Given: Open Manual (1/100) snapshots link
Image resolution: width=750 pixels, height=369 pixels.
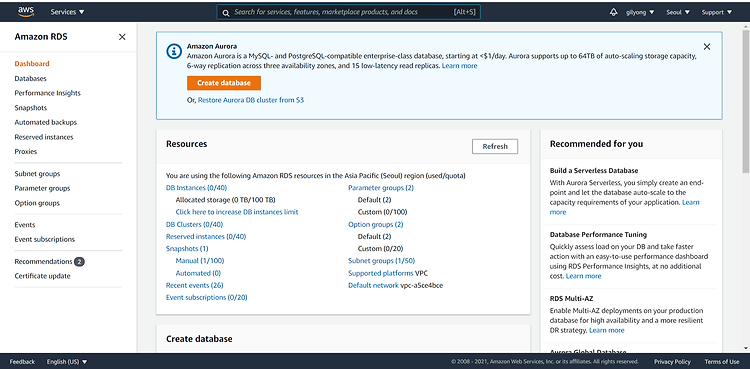Looking at the screenshot, I should click(x=200, y=261).
